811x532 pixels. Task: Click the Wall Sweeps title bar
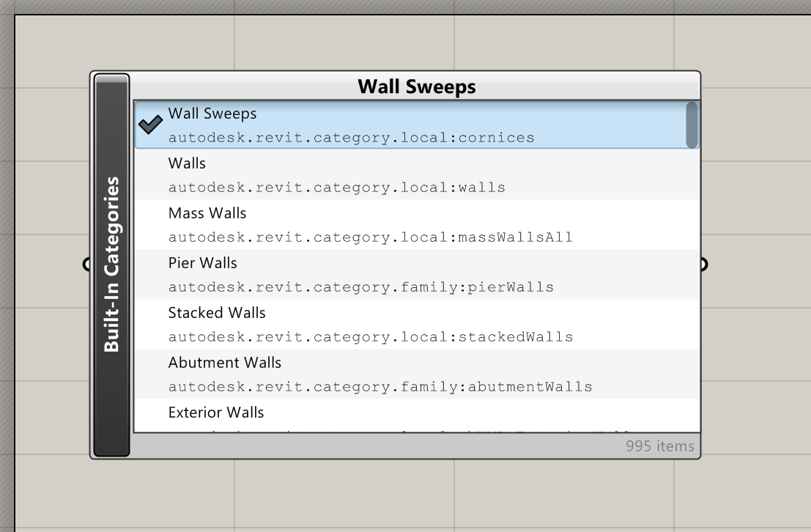[416, 86]
